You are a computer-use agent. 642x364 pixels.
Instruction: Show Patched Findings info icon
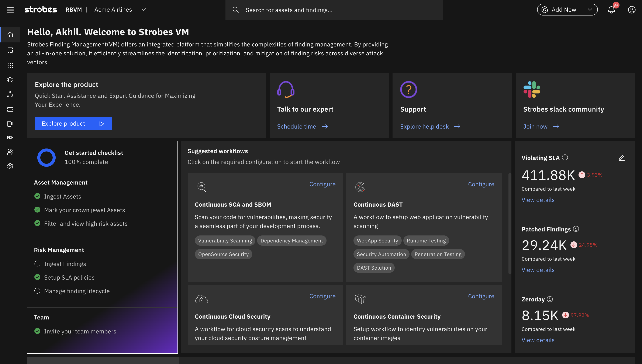click(576, 229)
